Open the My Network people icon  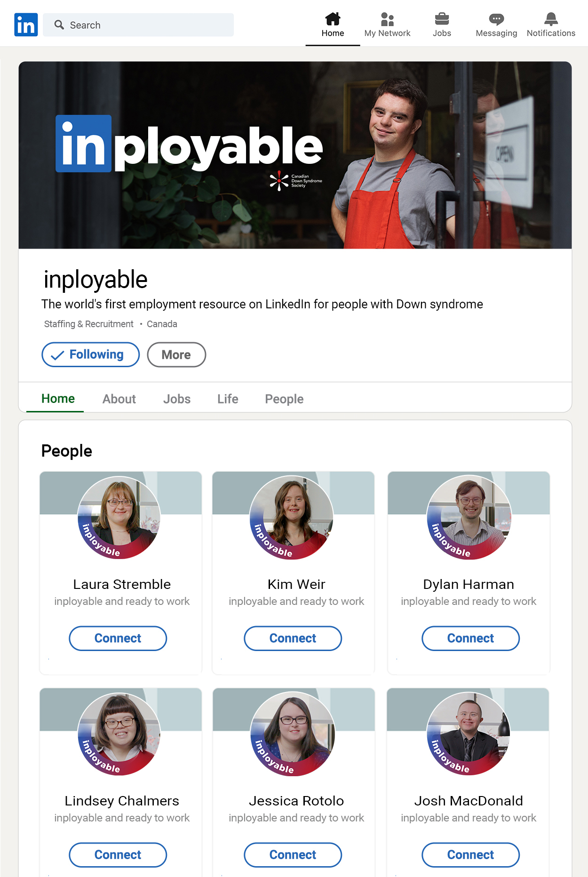click(x=387, y=19)
